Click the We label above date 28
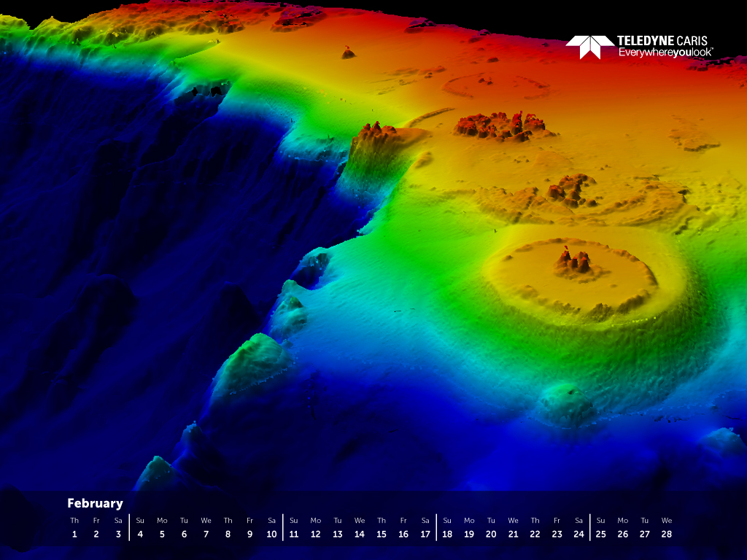747x560 pixels. (667, 521)
